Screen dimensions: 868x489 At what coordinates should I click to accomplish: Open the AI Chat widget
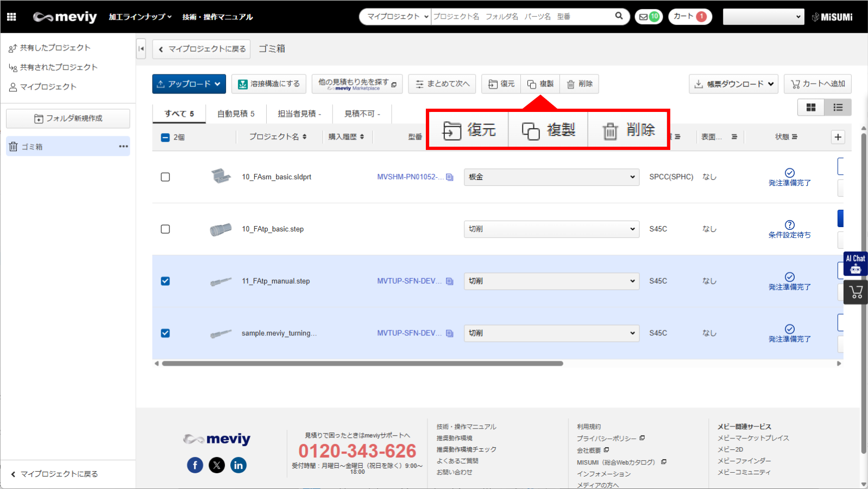(x=856, y=264)
